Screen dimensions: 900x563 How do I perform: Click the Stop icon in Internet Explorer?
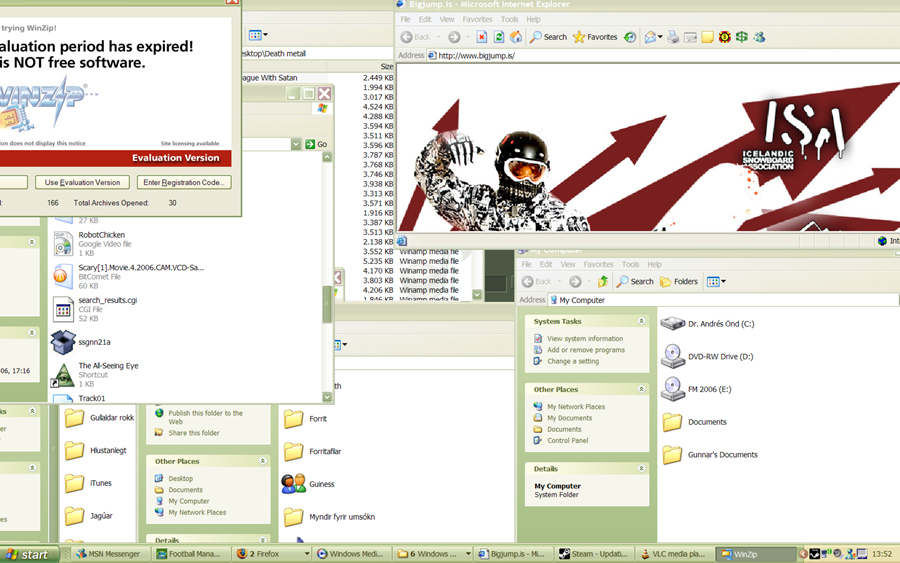(x=482, y=37)
